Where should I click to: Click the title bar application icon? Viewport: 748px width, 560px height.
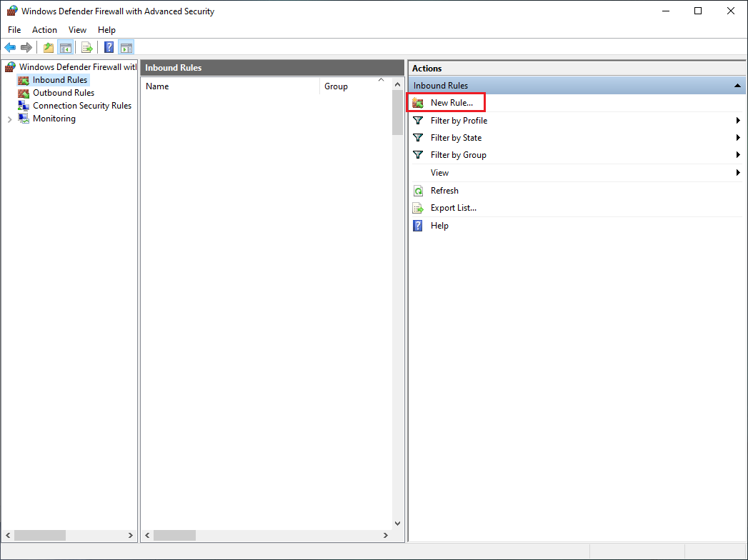pyautogui.click(x=12, y=11)
